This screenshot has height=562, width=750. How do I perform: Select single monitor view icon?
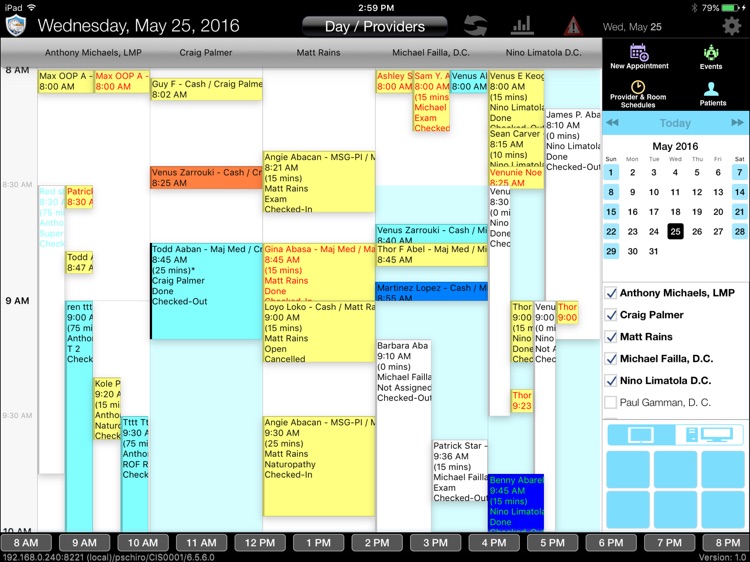coord(641,435)
